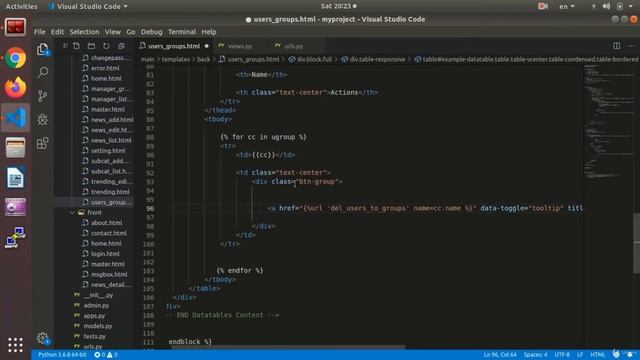
Task: Open about.html in the front folder
Action: click(107, 223)
